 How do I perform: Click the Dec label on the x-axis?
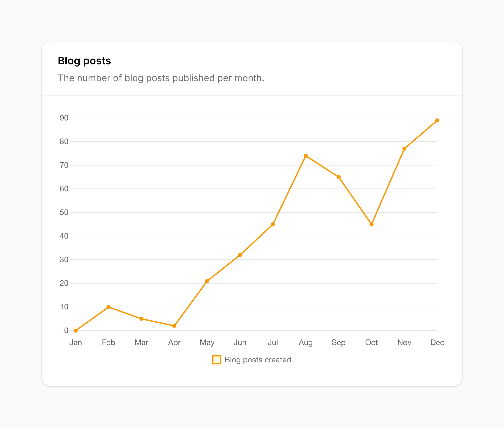pyautogui.click(x=437, y=342)
